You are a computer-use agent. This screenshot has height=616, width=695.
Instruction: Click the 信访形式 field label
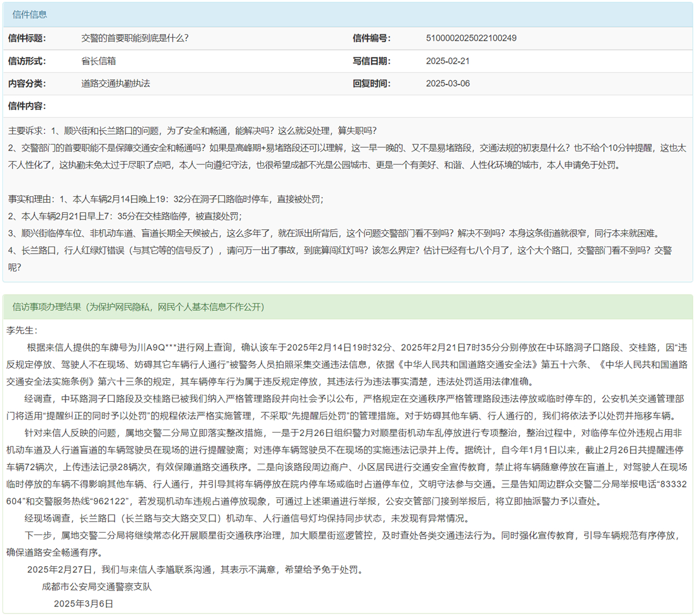[x=27, y=61]
